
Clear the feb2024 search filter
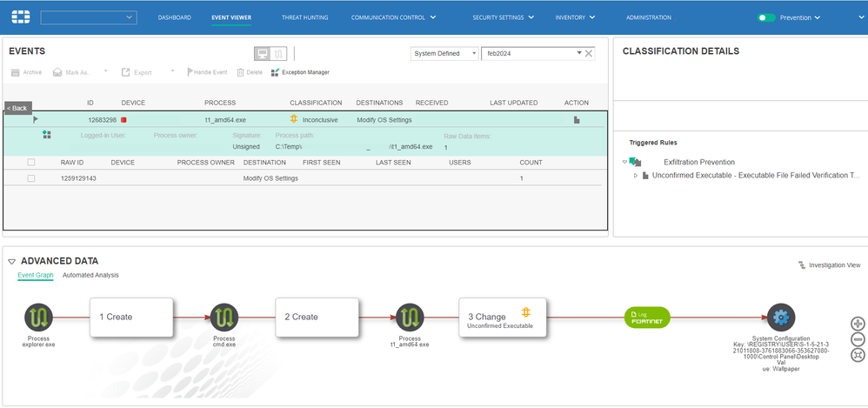pos(589,54)
